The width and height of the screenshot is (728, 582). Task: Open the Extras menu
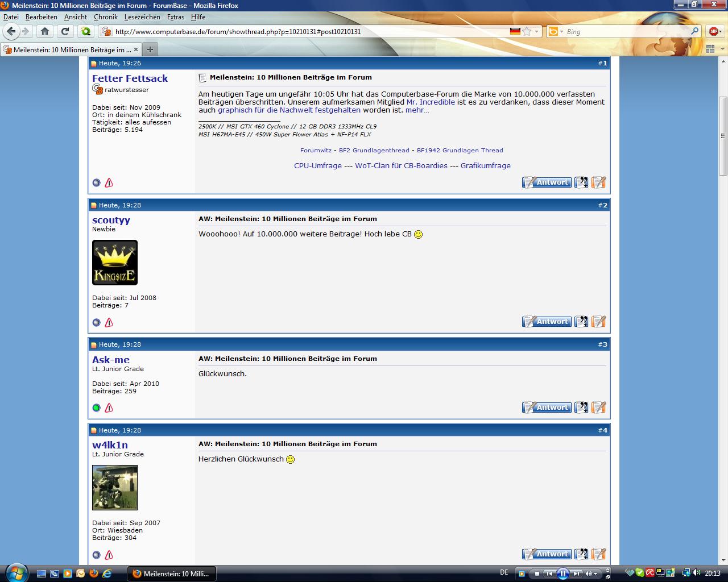point(176,17)
